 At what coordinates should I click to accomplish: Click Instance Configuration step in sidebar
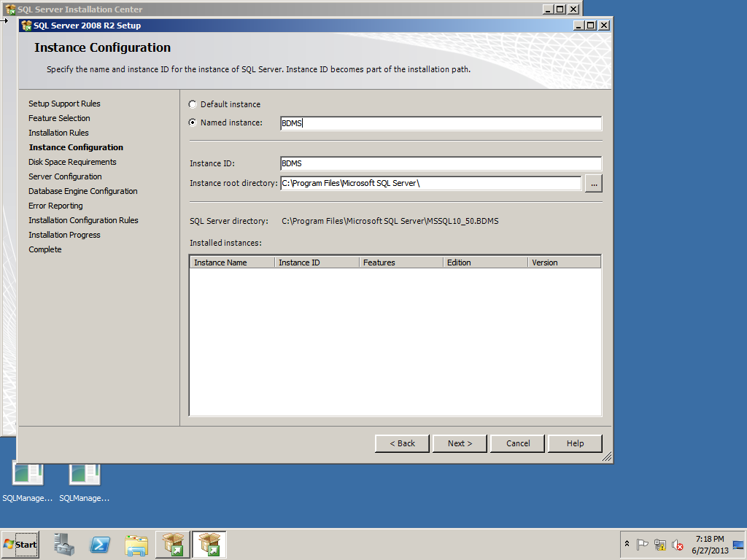point(76,147)
